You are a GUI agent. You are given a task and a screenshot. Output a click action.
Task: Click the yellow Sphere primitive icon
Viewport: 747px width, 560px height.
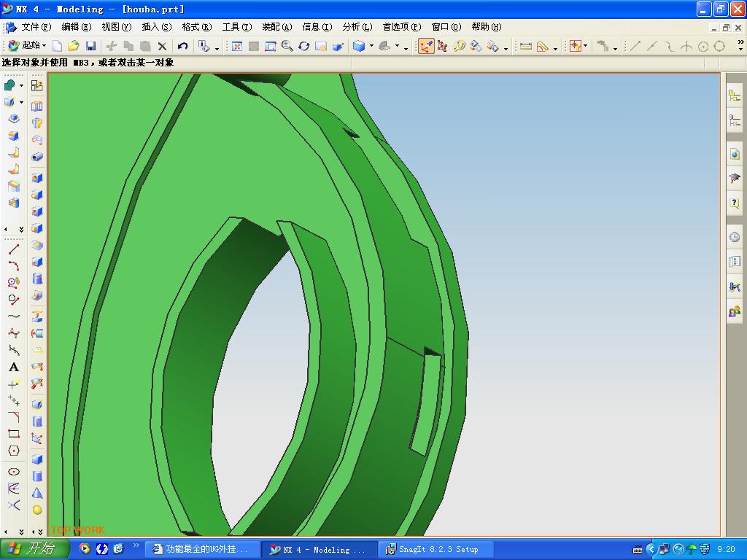(37, 510)
